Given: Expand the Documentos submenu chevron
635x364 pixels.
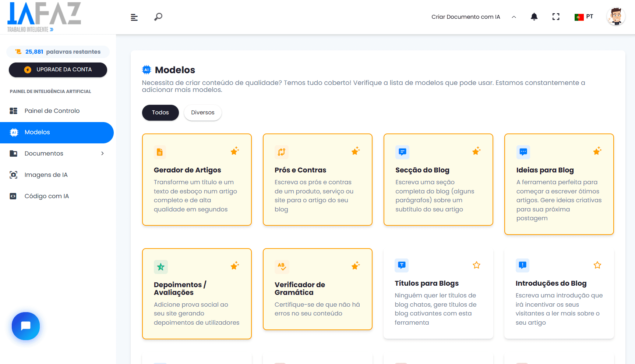Looking at the screenshot, I should (x=102, y=154).
